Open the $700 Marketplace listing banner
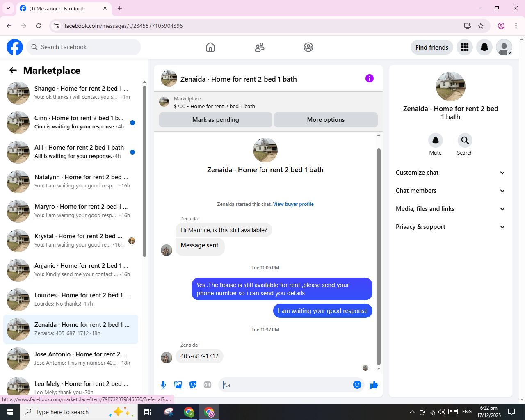This screenshot has height=420, width=525. (268, 102)
